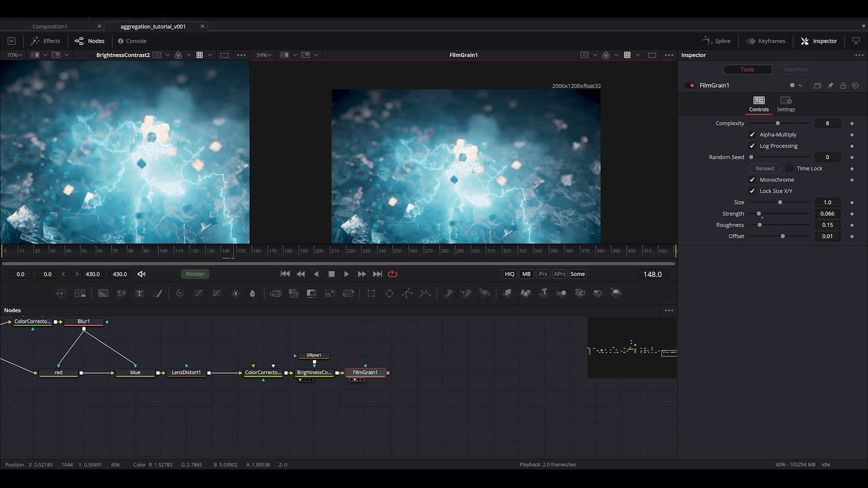Select the Text+ tool in toolbar
Image resolution: width=868 pixels, height=488 pixels.
point(139,293)
